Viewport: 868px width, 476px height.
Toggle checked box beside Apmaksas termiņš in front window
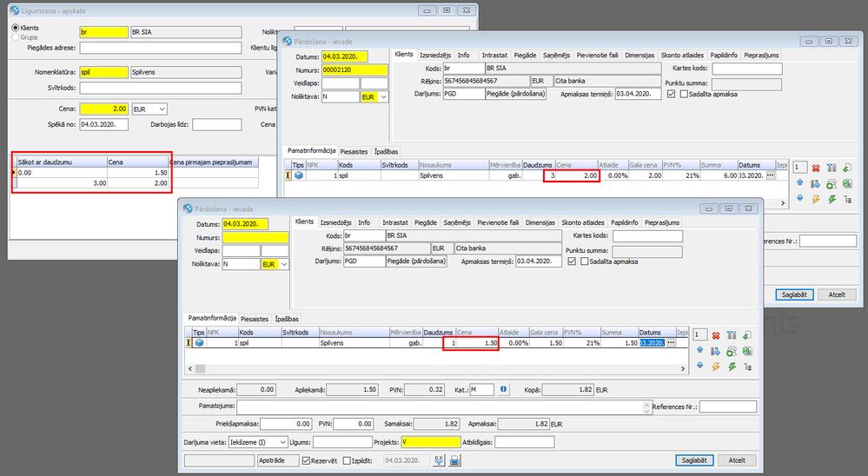(x=572, y=261)
